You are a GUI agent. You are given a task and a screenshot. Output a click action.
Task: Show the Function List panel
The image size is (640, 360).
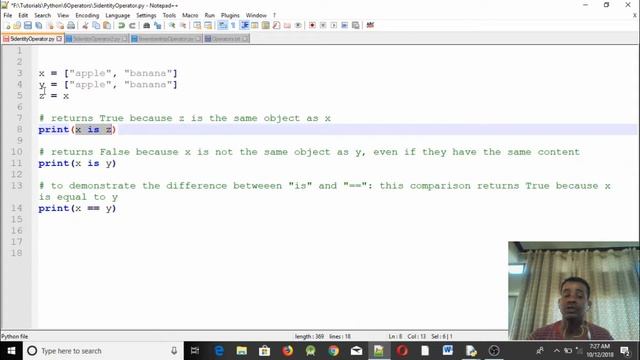[276, 26]
